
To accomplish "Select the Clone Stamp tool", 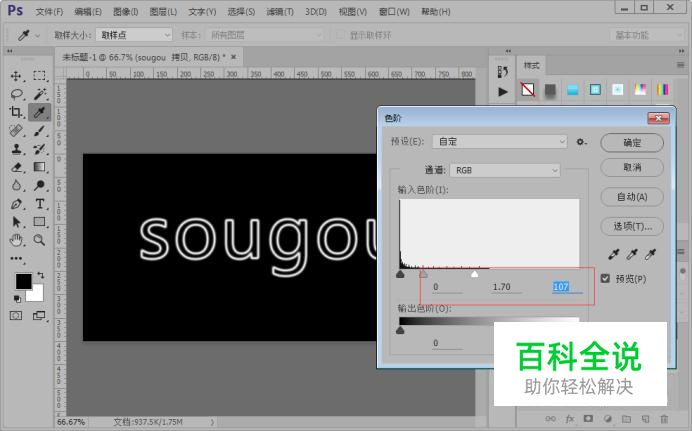I will click(16, 149).
